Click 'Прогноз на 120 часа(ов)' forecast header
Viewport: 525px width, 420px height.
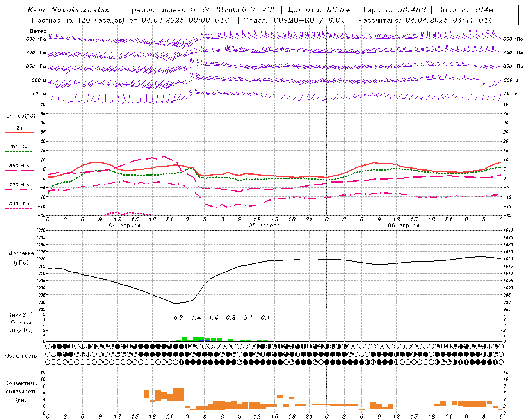pyautogui.click(x=79, y=20)
